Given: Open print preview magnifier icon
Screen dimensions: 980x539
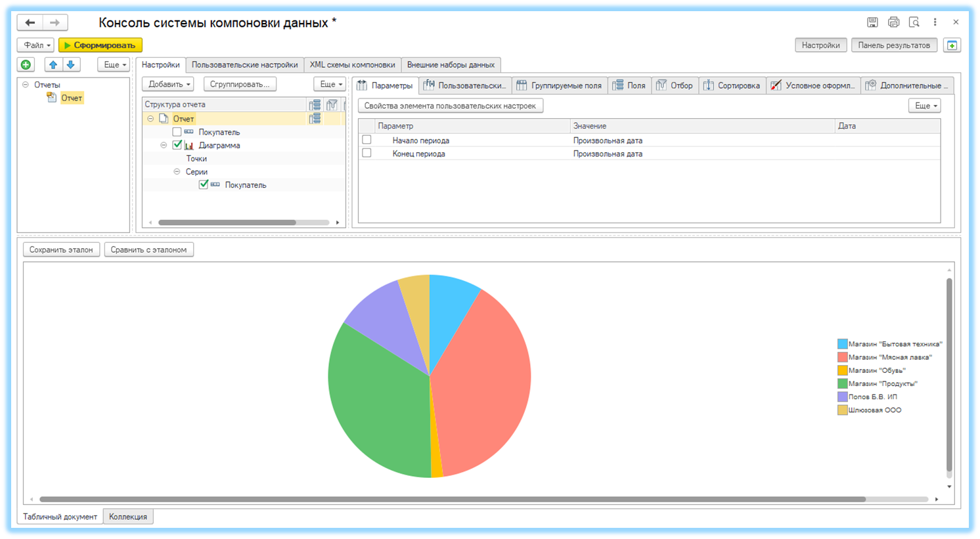Looking at the screenshot, I should point(914,22).
